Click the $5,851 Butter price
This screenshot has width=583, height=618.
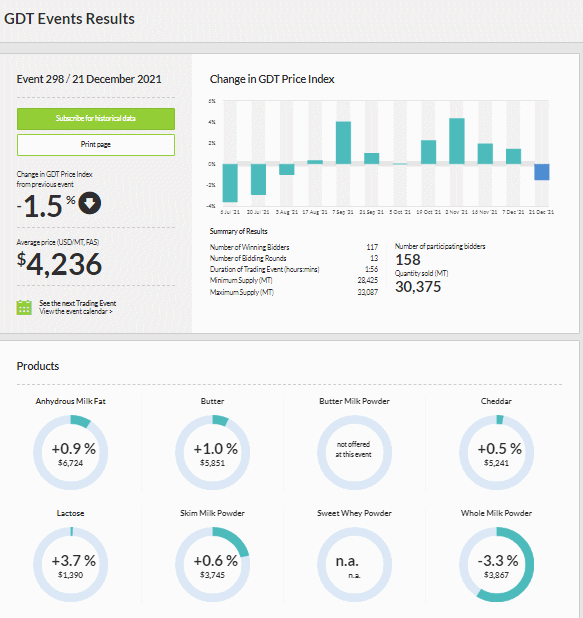(212, 463)
